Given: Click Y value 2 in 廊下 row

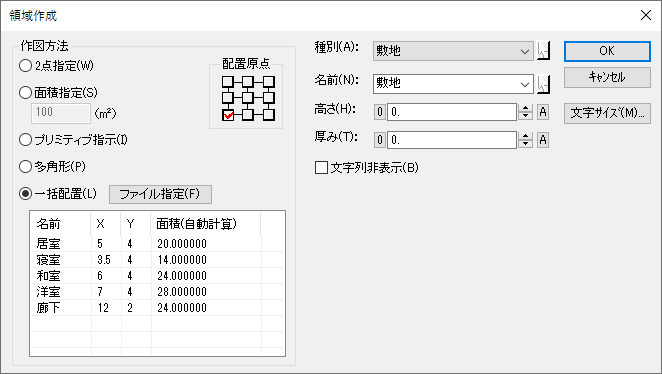Looking at the screenshot, I should coord(130,308).
